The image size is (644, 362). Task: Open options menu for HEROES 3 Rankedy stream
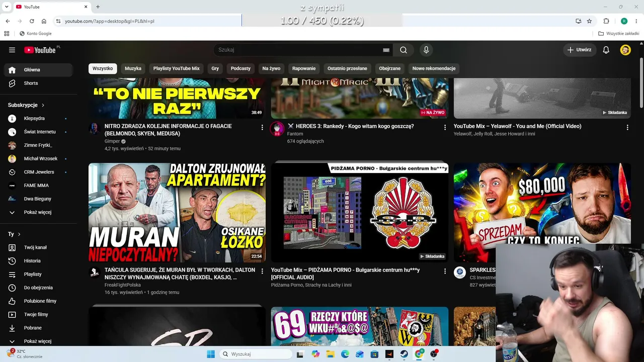click(445, 128)
